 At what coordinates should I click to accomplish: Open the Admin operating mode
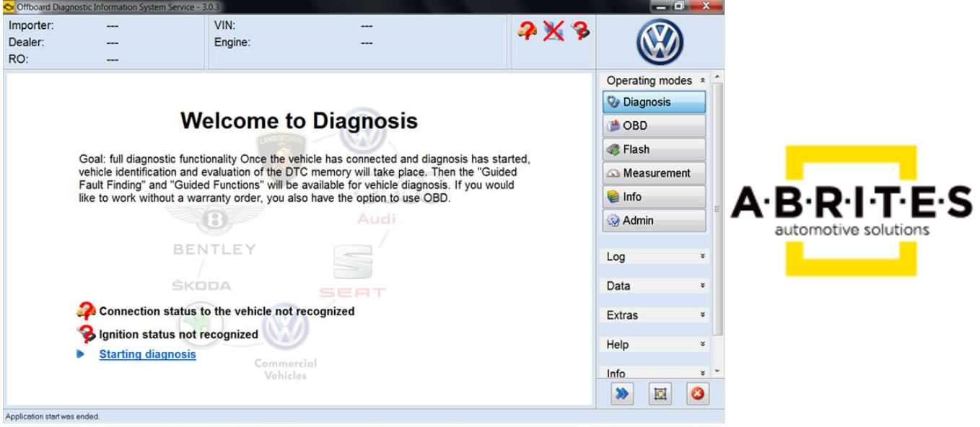[x=654, y=221]
